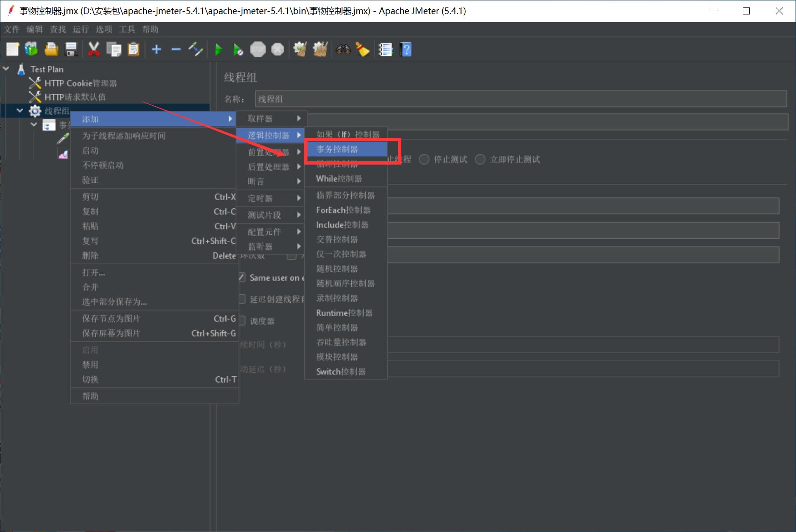Screen dimensions: 796x532
Task: Open the Templates icon in the toolbar
Action: pos(31,49)
